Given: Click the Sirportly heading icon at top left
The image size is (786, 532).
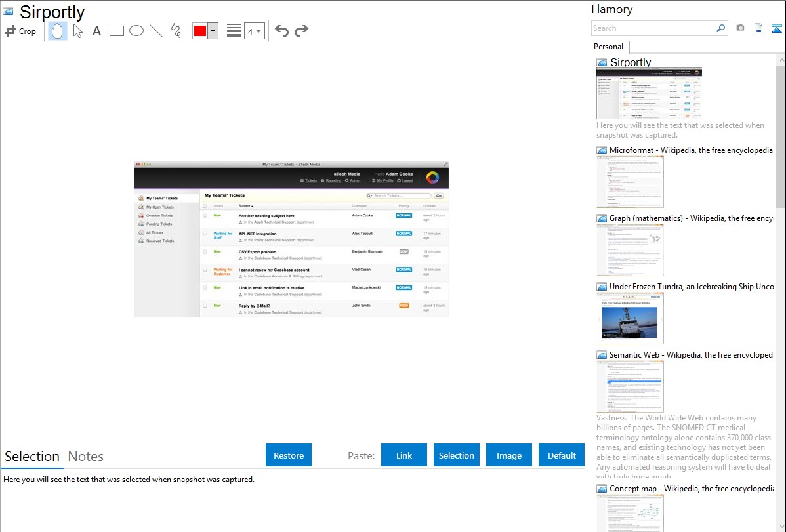Looking at the screenshot, I should (8, 11).
